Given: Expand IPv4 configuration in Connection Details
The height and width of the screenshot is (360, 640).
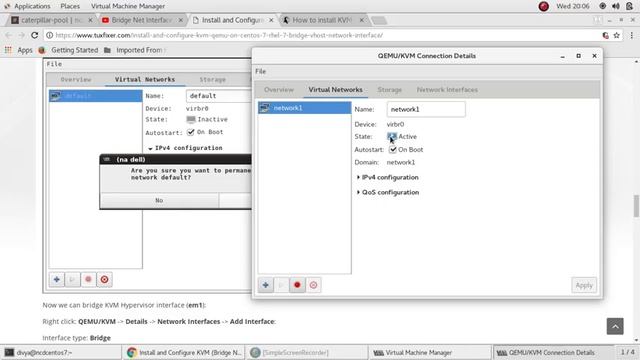Looking at the screenshot, I should click(x=387, y=177).
